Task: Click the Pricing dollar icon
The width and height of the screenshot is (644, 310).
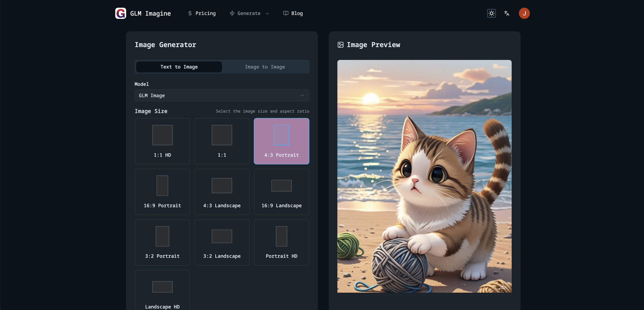Action: [x=190, y=13]
